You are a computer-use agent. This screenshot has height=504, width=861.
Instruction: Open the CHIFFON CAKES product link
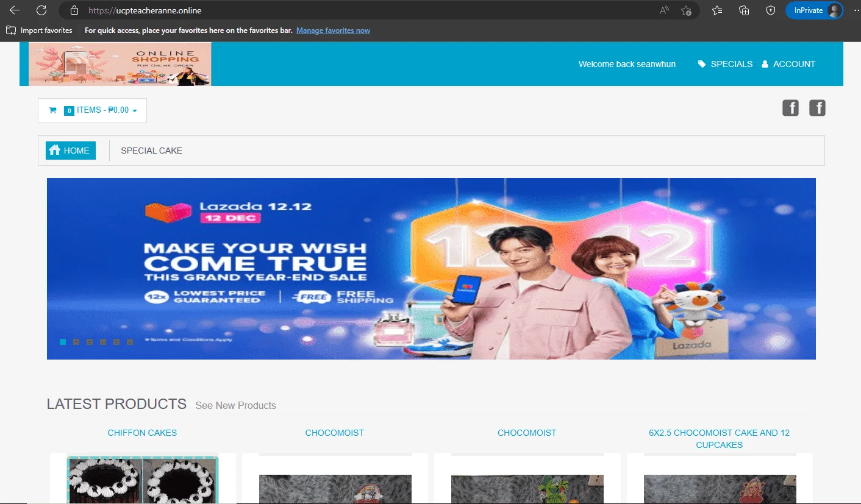tap(142, 433)
